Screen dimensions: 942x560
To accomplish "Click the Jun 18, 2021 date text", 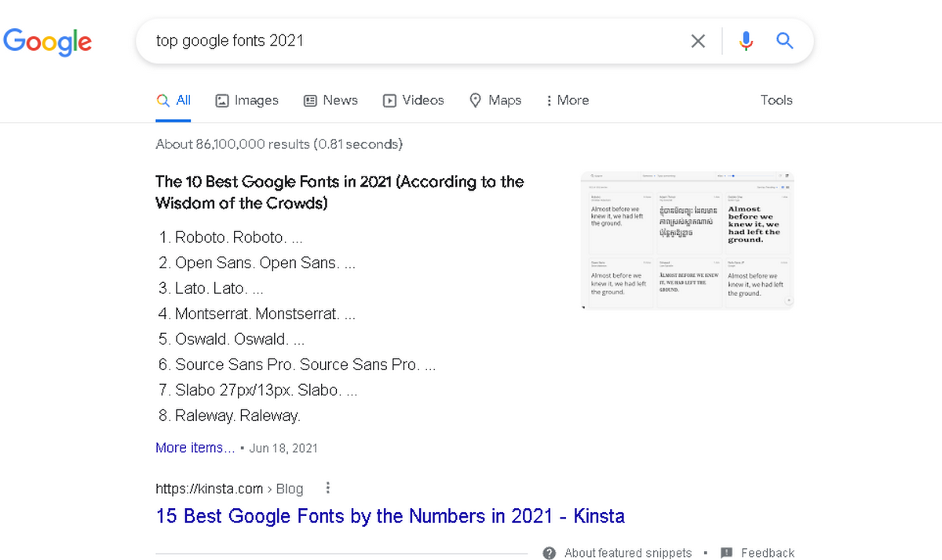I will [283, 449].
